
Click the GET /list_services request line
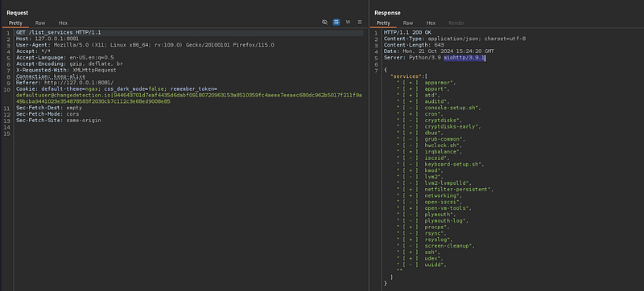click(x=58, y=32)
